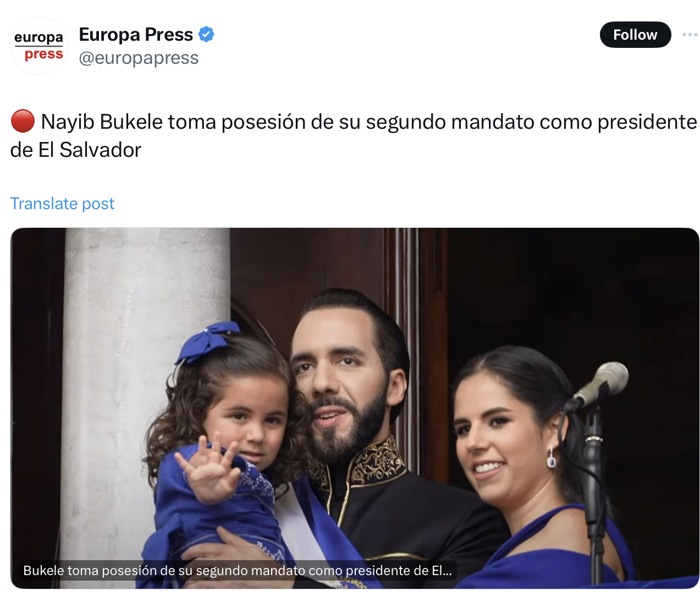Open the three-dot more options menu

(x=690, y=34)
